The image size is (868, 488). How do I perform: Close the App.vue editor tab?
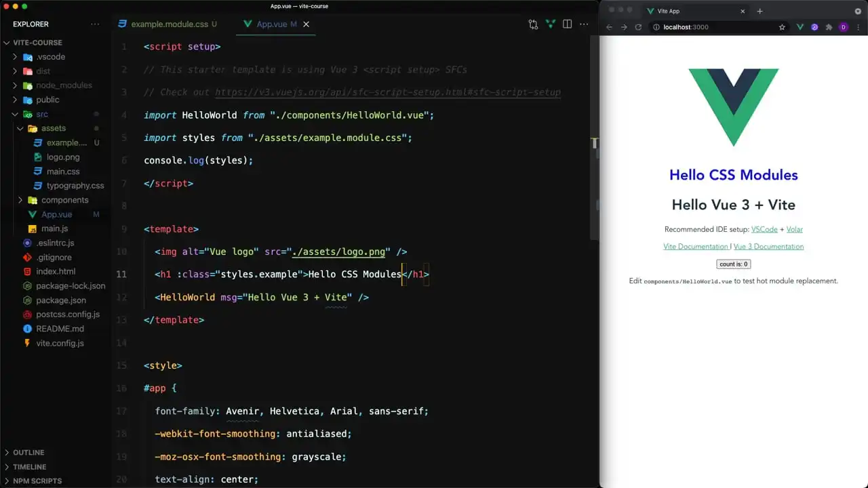click(x=306, y=24)
